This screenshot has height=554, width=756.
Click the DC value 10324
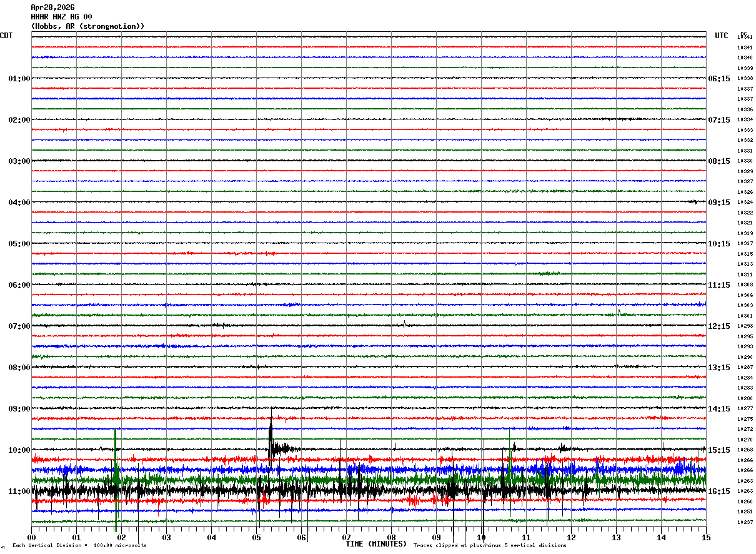tap(745, 203)
